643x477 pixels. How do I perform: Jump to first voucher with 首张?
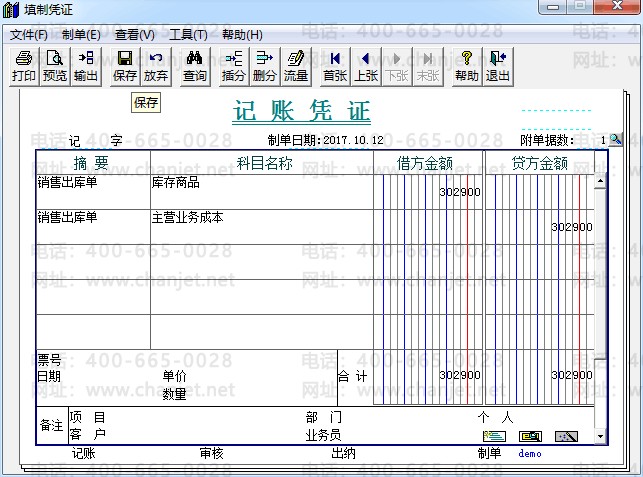(x=335, y=66)
